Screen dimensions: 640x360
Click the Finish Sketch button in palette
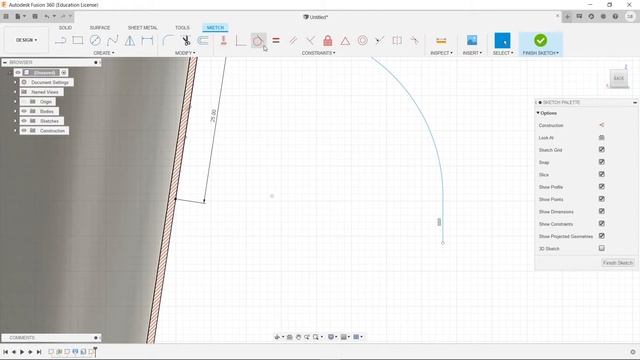click(x=618, y=262)
